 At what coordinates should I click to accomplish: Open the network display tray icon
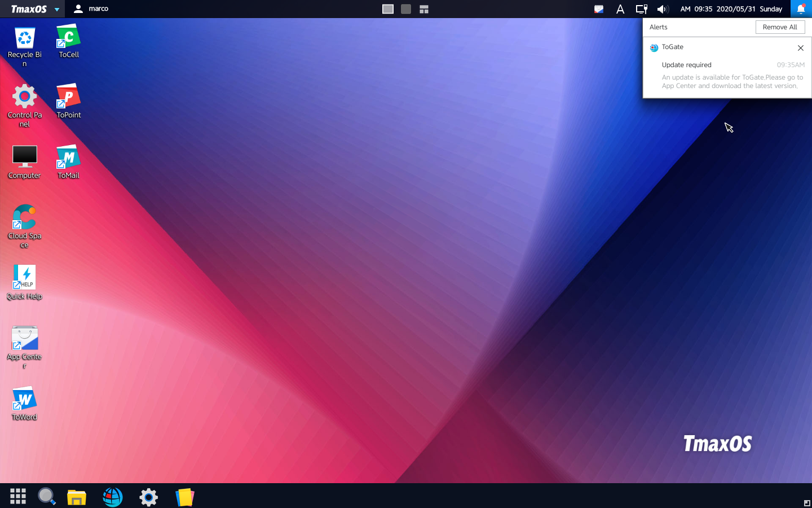pyautogui.click(x=642, y=9)
